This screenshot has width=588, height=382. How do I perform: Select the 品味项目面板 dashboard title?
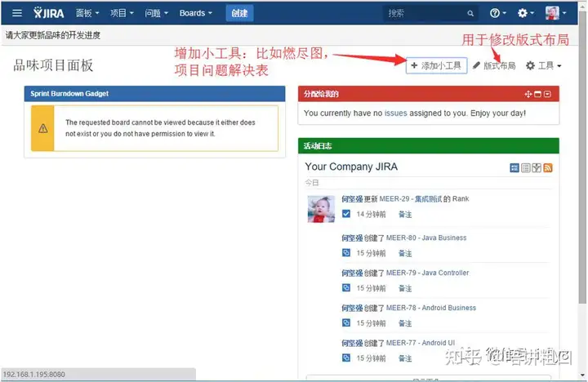(x=53, y=65)
